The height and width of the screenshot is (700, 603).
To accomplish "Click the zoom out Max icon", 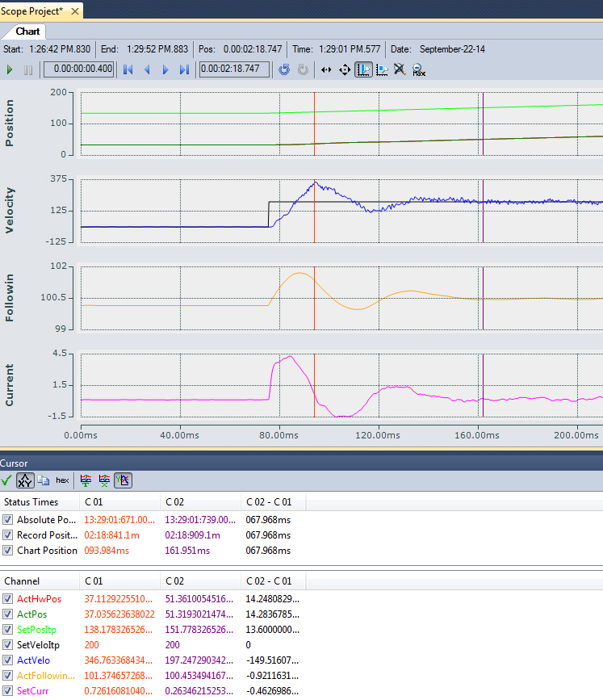I will pyautogui.click(x=419, y=70).
